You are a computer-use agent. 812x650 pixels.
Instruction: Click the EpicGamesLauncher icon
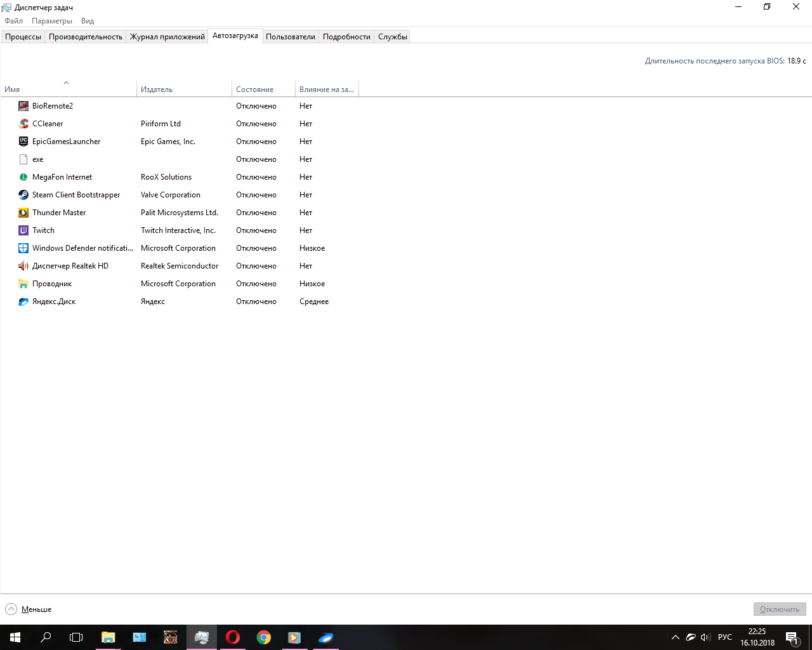(x=23, y=142)
